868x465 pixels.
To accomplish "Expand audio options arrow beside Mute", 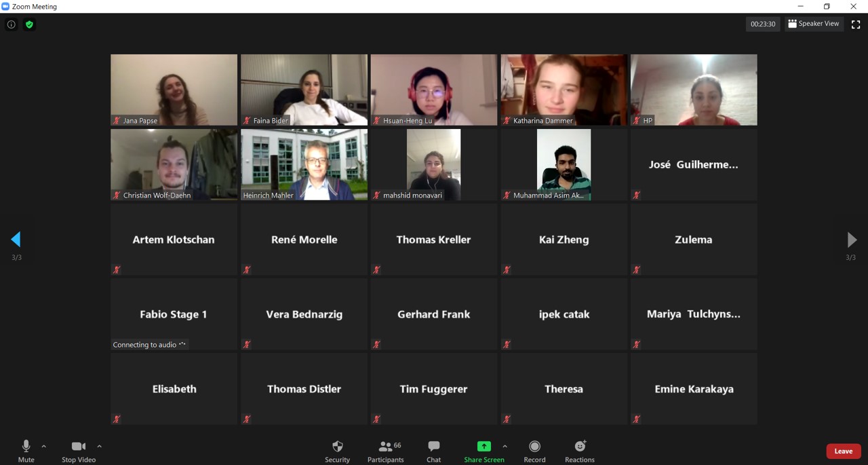I will coord(44,447).
